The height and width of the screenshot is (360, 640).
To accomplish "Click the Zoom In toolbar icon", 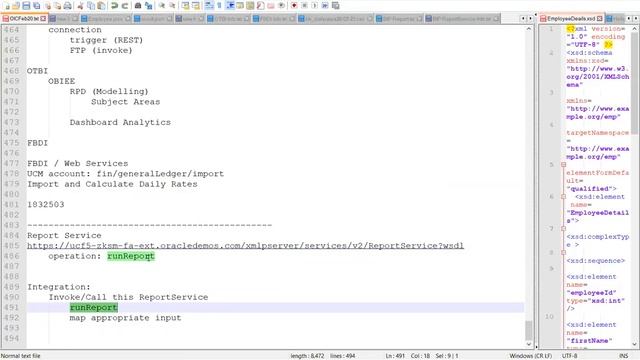I will coord(162,6).
